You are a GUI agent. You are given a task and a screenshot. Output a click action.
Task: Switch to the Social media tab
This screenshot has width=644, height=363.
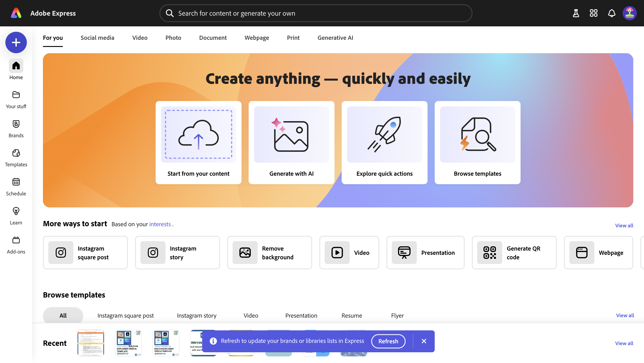click(x=97, y=38)
